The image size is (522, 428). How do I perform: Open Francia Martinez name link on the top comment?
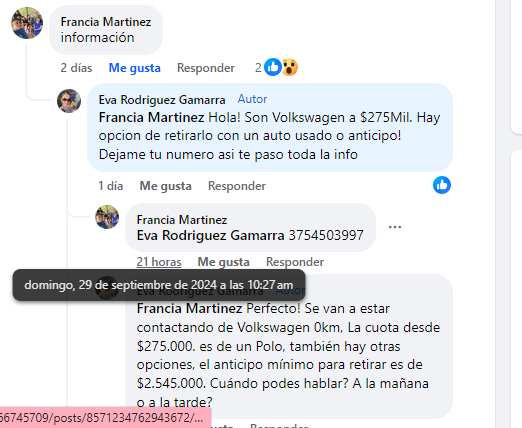[x=106, y=22]
